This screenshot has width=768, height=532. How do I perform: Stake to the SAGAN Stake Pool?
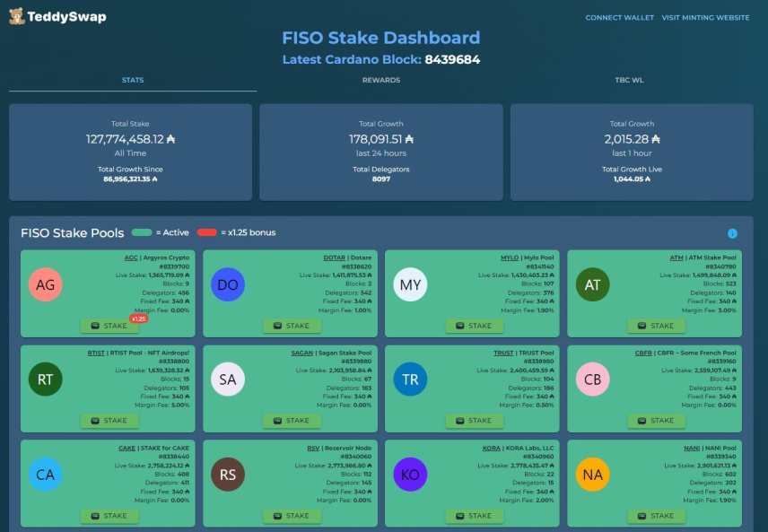pos(292,421)
